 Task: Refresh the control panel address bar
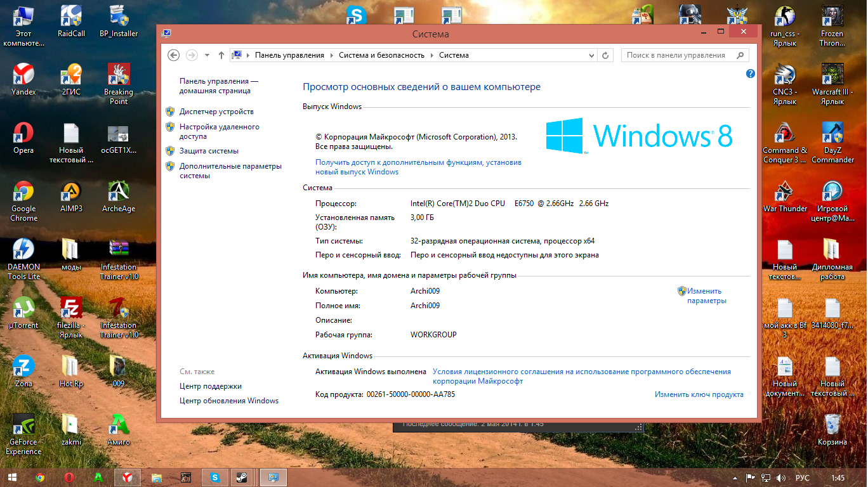point(606,55)
